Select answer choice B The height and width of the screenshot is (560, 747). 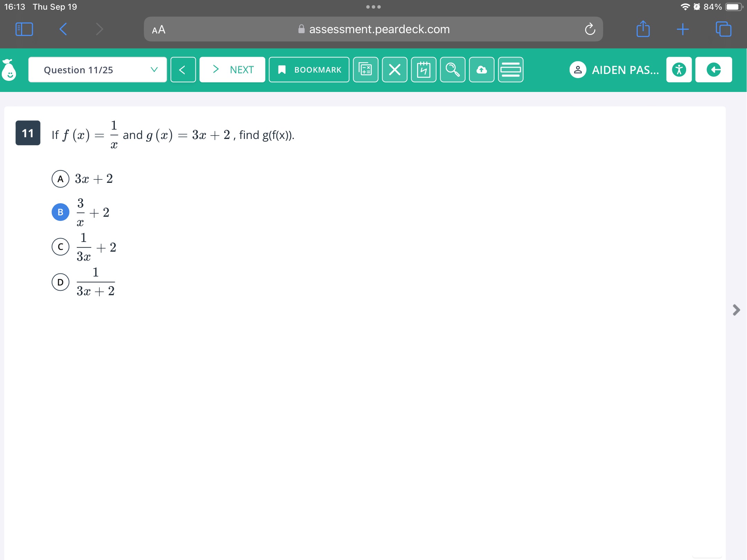tap(61, 212)
